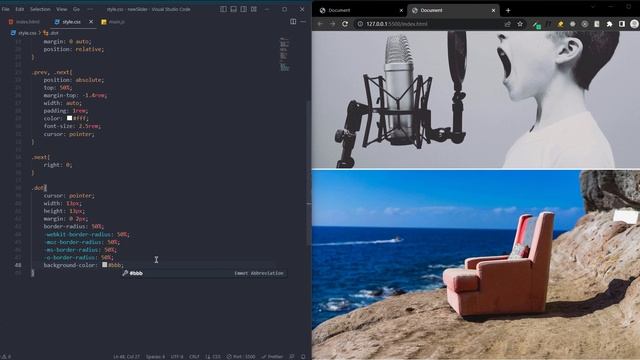The height and width of the screenshot is (360, 640).
Task: Click the 'cursor: pointer;' line under .dot
Action: [69, 196]
